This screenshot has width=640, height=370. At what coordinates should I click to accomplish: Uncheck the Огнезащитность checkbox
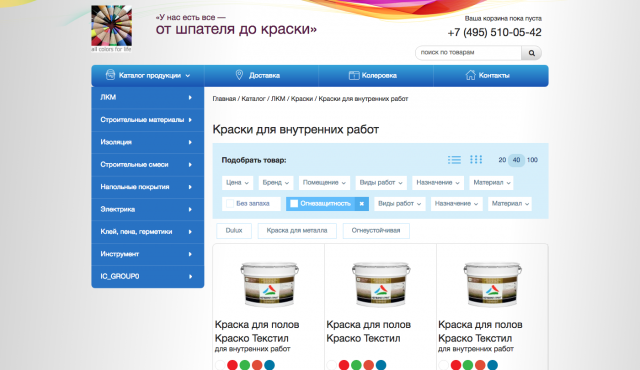pyautogui.click(x=294, y=204)
